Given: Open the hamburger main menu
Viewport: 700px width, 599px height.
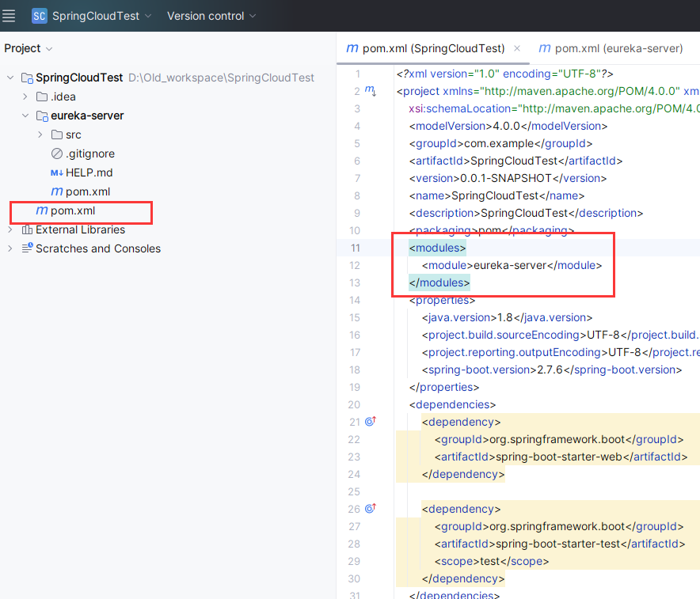Looking at the screenshot, I should coord(10,16).
